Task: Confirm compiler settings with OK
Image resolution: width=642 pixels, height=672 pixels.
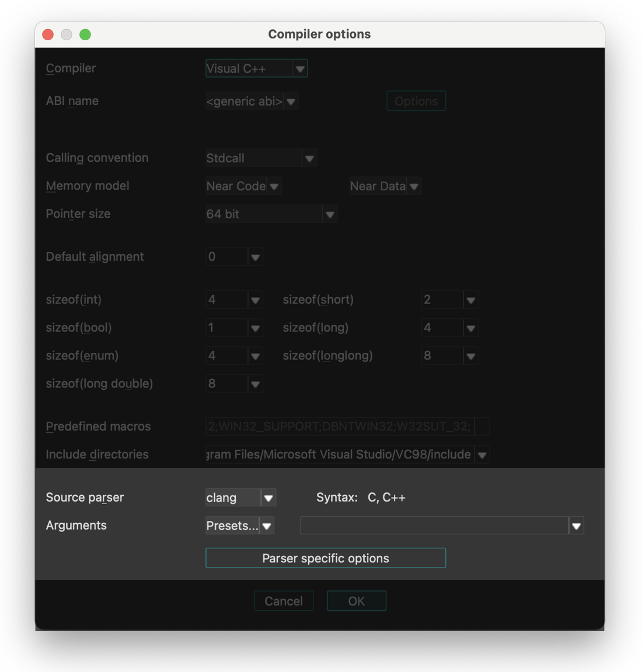Action: [356, 601]
